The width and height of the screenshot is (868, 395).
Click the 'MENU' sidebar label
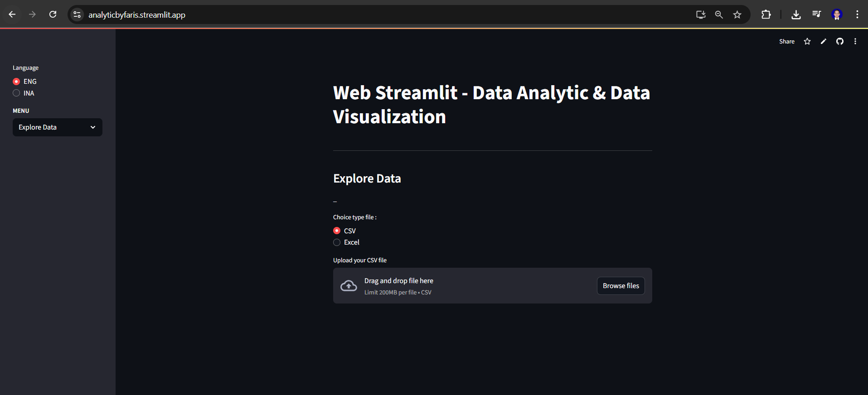[x=21, y=111]
